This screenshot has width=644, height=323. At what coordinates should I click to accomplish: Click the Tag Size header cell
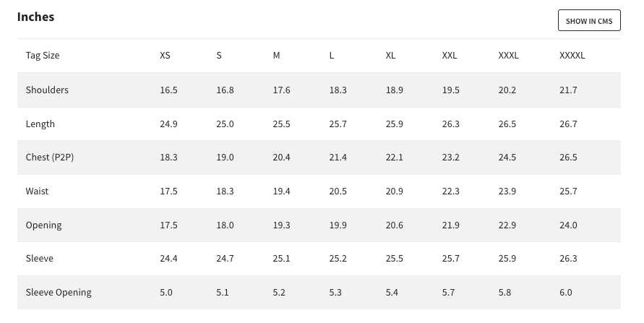tap(43, 56)
